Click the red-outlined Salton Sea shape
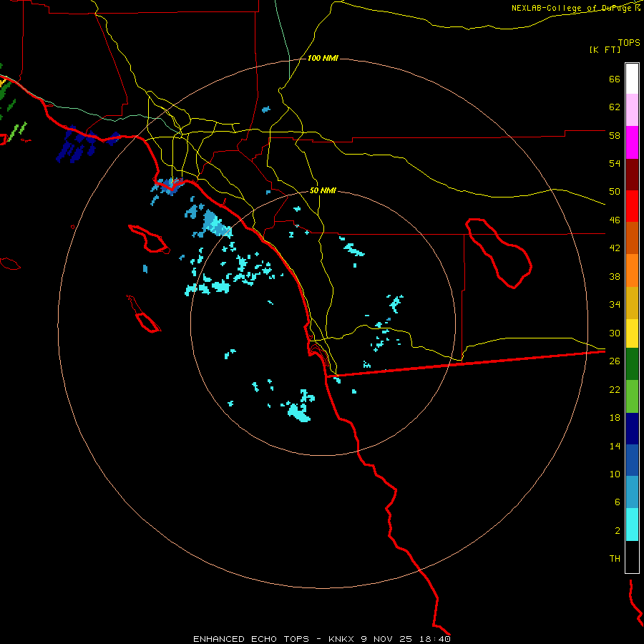Screen dimensions: 644x644 point(499,253)
